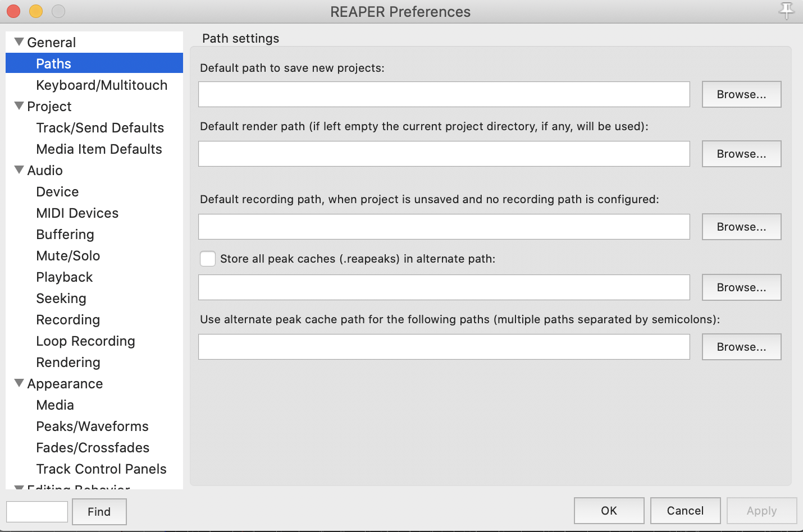The width and height of the screenshot is (803, 532).
Task: Open Seeking preferences
Action: (x=61, y=298)
